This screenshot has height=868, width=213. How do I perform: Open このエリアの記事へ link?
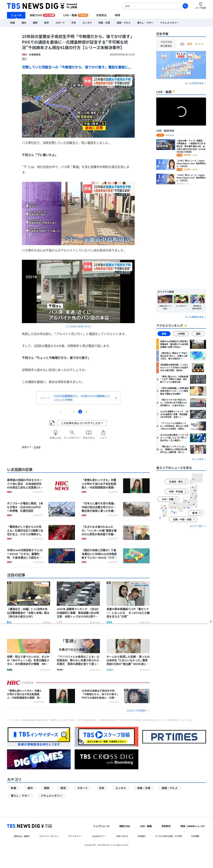click(x=138, y=710)
